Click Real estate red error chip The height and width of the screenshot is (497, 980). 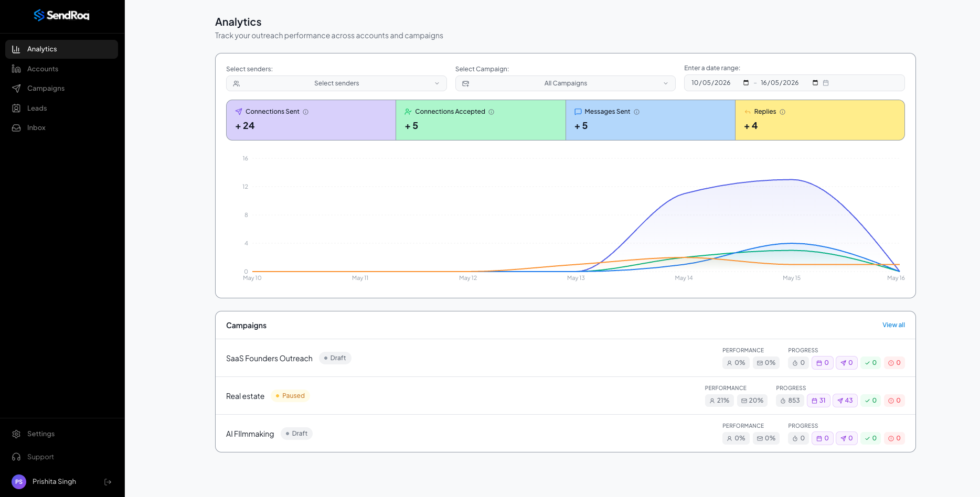pos(894,401)
